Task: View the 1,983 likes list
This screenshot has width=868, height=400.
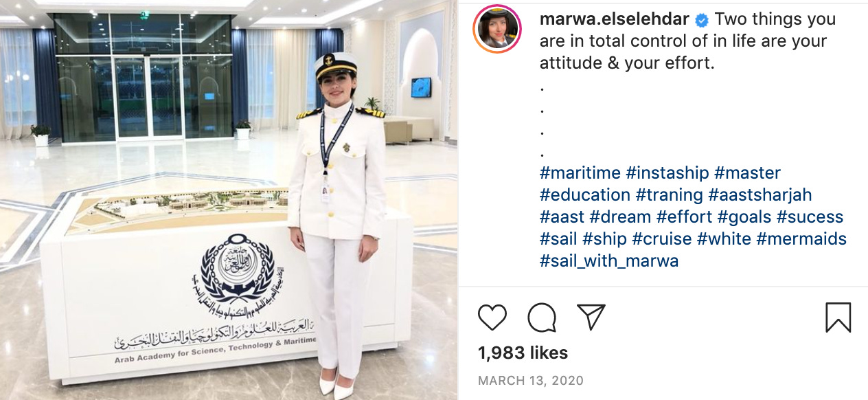Action: point(523,353)
